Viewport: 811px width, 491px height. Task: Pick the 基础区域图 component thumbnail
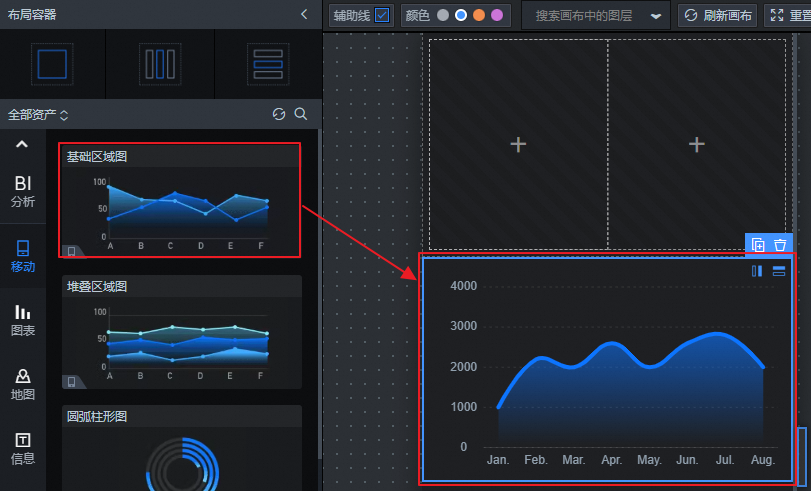point(180,200)
